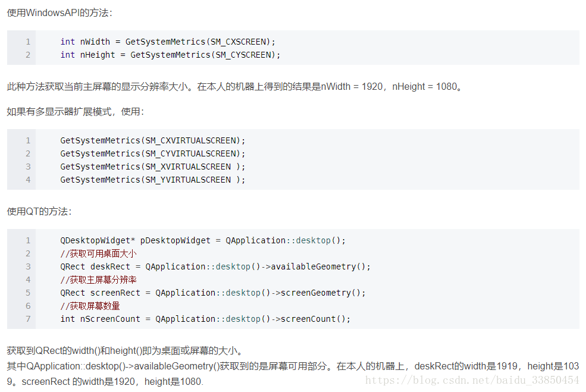This screenshot has width=586, height=392.
Task: Click line number 4 in the virtual screen code block
Action: tap(28, 180)
